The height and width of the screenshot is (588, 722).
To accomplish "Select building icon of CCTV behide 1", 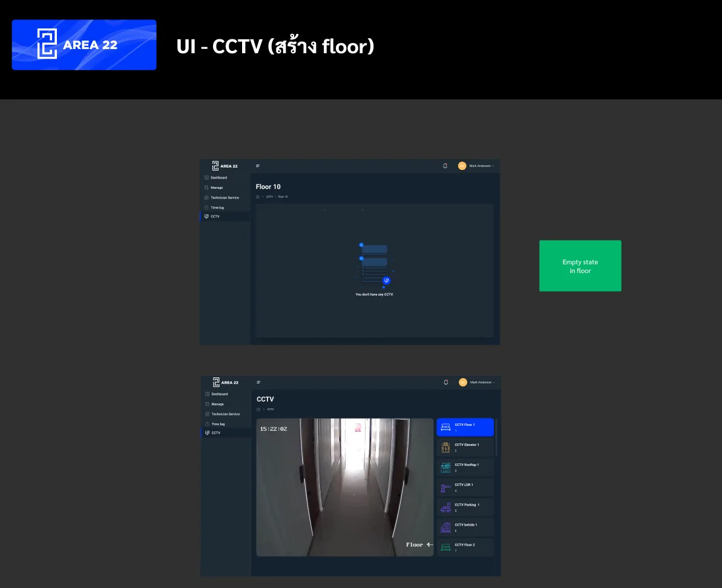I will tap(445, 528).
